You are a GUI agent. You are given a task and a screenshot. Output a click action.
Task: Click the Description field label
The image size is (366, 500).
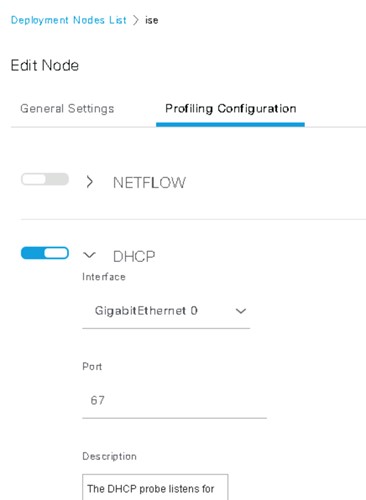point(109,456)
